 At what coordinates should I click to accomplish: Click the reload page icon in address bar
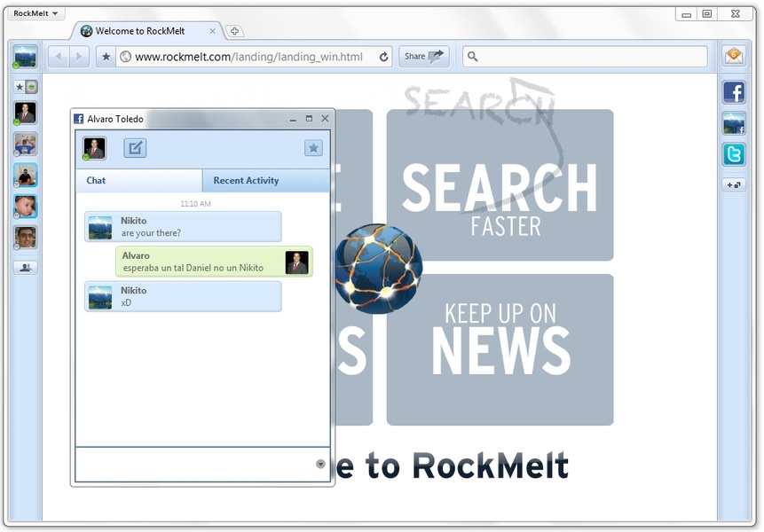(x=383, y=57)
